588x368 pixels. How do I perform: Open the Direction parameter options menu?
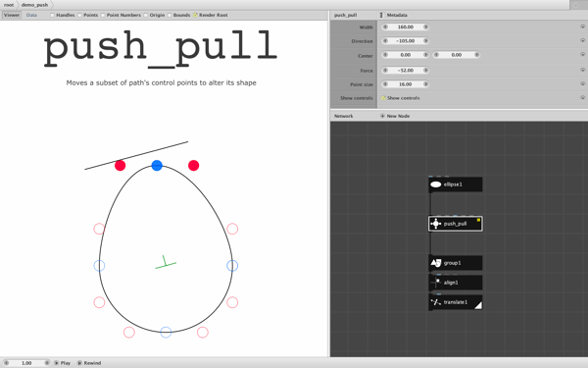coord(582,40)
